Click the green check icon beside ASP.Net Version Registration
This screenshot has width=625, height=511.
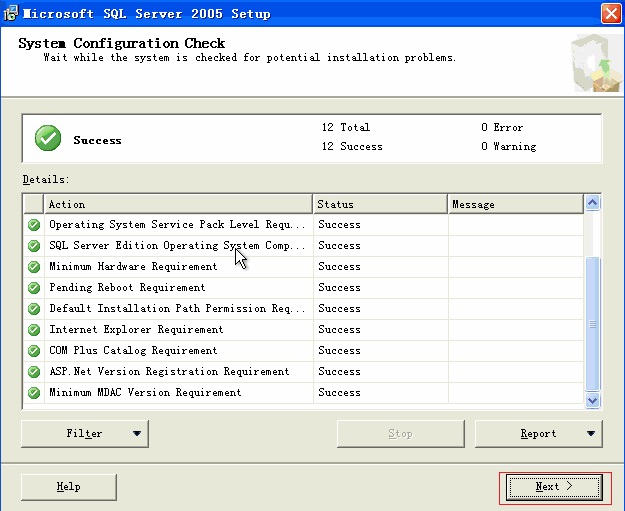pos(34,371)
